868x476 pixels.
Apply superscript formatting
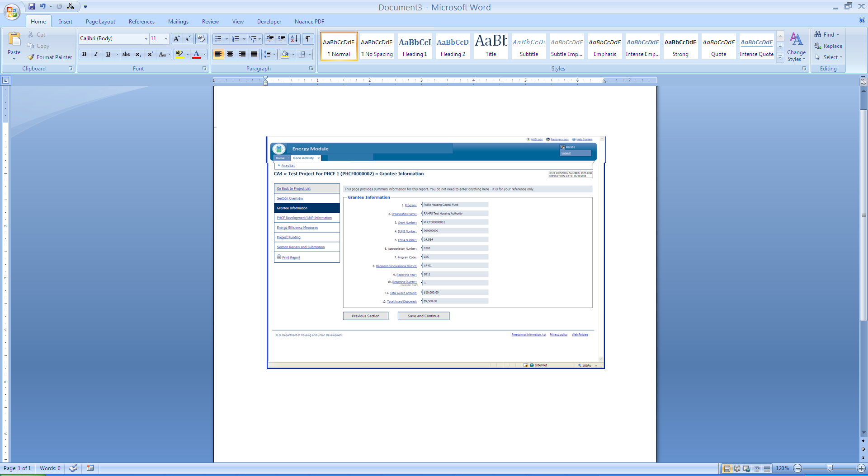coord(150,54)
